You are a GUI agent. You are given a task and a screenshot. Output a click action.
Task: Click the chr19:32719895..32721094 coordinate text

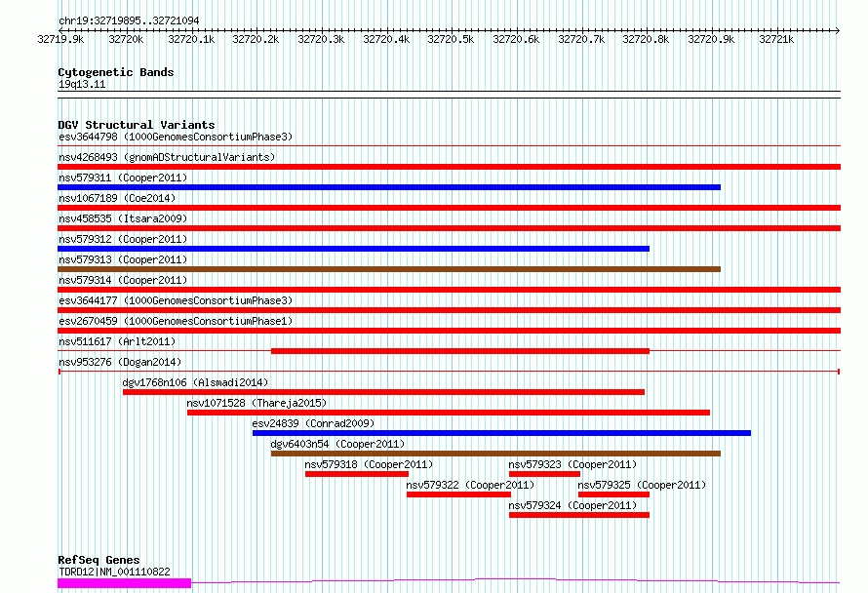click(129, 20)
